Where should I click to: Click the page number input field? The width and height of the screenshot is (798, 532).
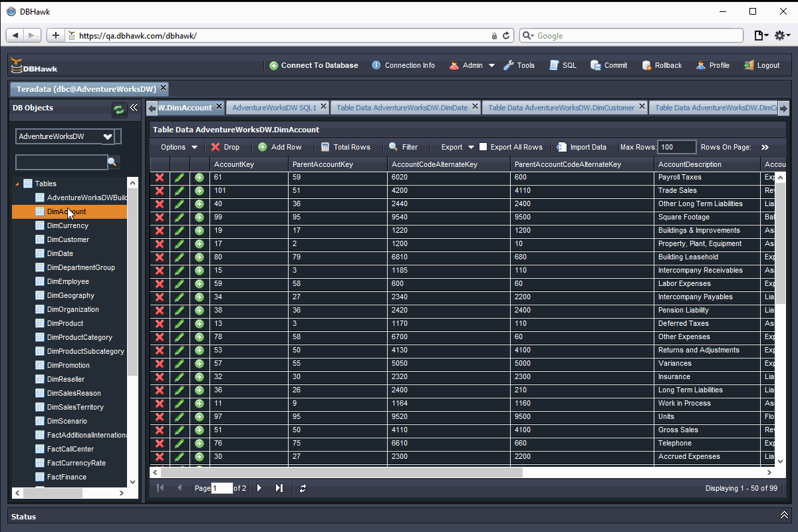pyautogui.click(x=222, y=488)
